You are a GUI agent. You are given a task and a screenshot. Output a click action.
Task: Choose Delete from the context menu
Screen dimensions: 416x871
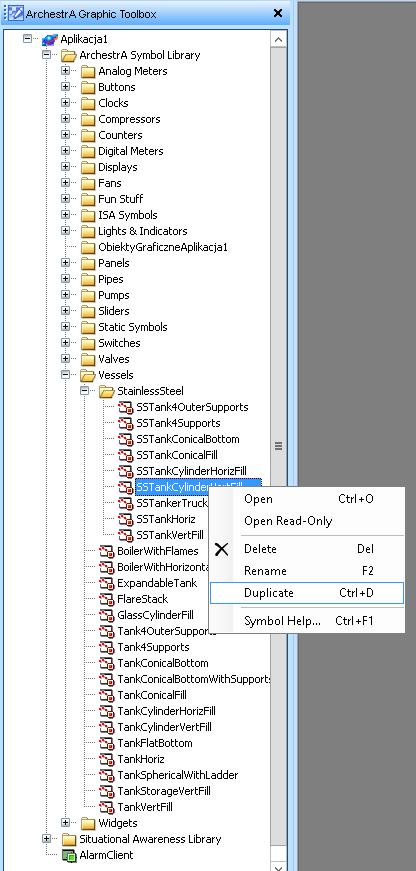click(307, 549)
